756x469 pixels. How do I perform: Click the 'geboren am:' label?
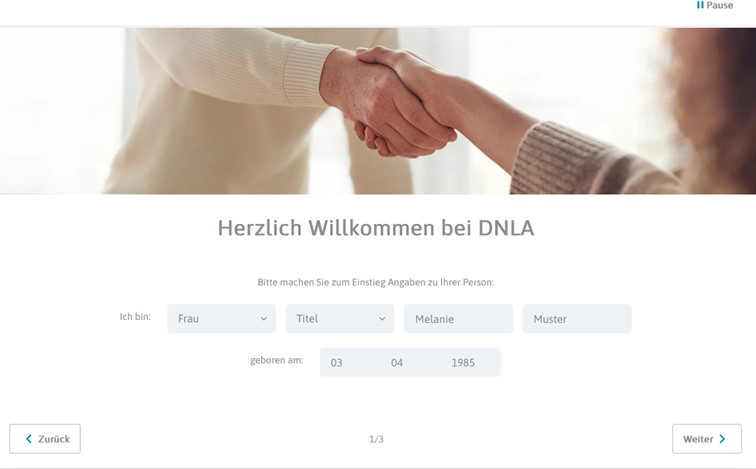[277, 361]
